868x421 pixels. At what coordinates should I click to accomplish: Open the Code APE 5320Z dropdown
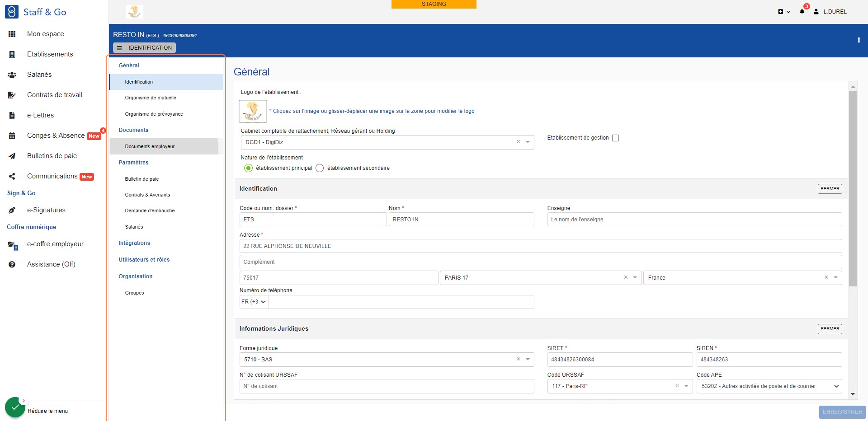[769, 386]
